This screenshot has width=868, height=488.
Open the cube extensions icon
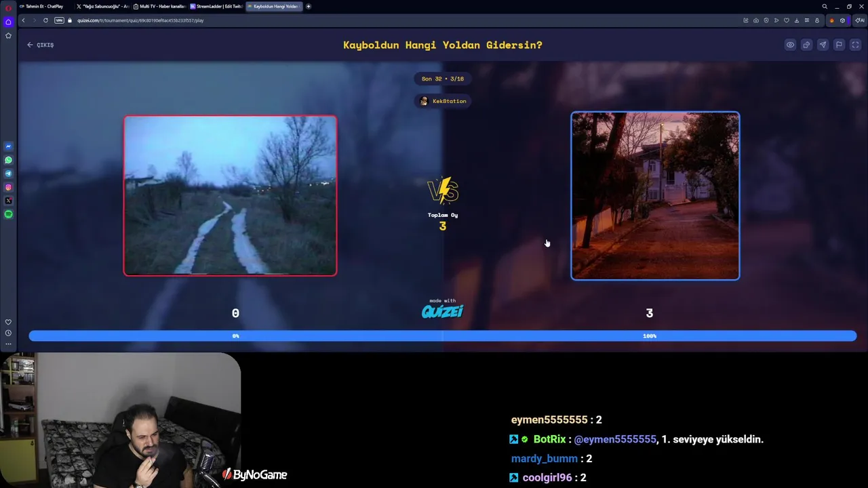click(x=843, y=20)
